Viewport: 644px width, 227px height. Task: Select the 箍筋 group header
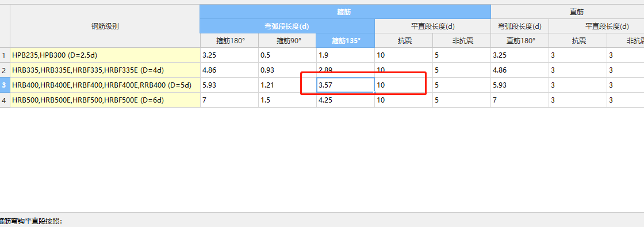(x=346, y=12)
